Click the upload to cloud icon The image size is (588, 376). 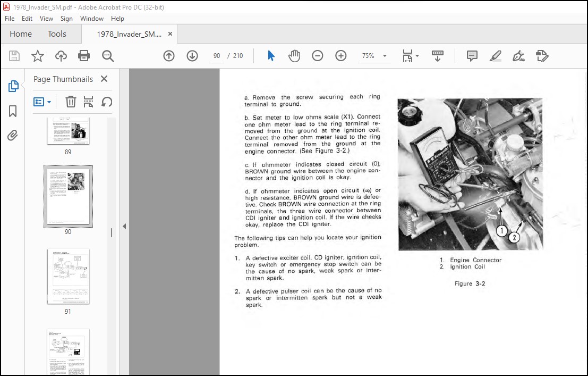tap(61, 56)
